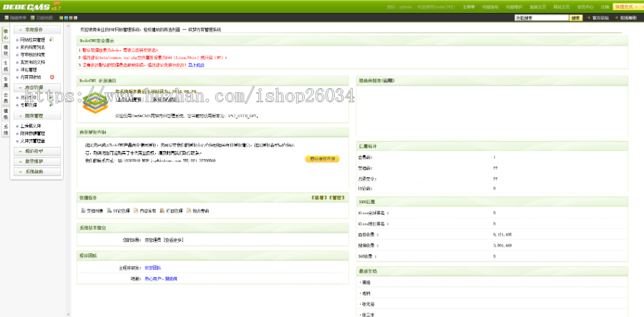This screenshot has height=317, width=644.
Task: Click the DedeCMS v5.7 logo
Action: tap(31, 6)
